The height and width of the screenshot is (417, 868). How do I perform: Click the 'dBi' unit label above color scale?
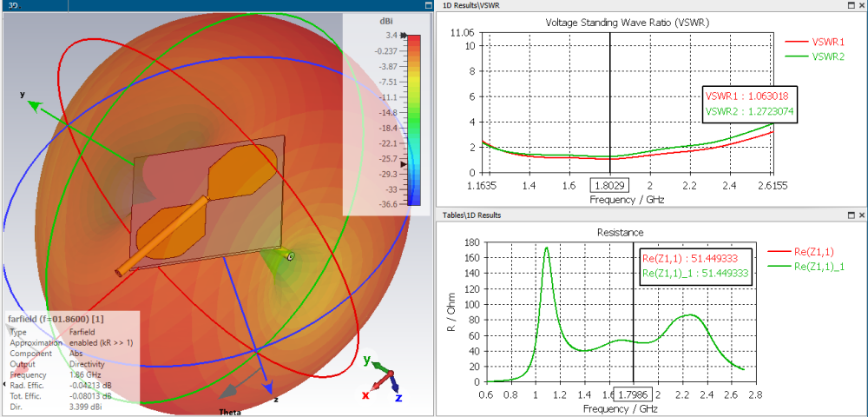point(387,23)
